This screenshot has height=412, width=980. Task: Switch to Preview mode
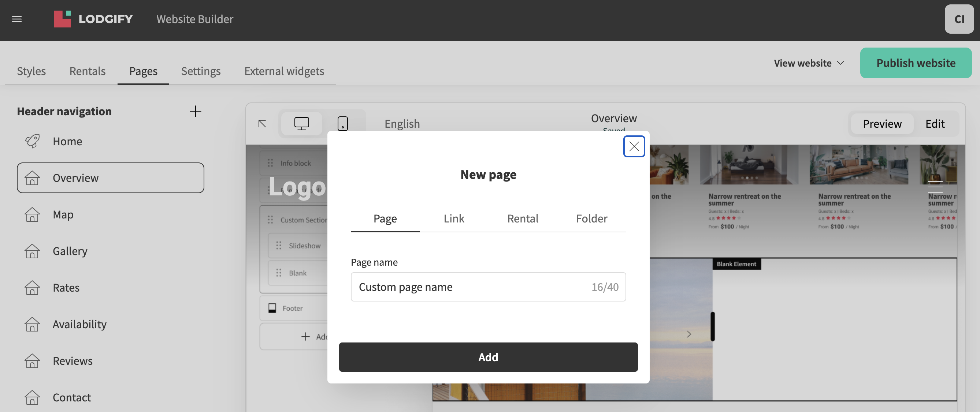tap(882, 124)
